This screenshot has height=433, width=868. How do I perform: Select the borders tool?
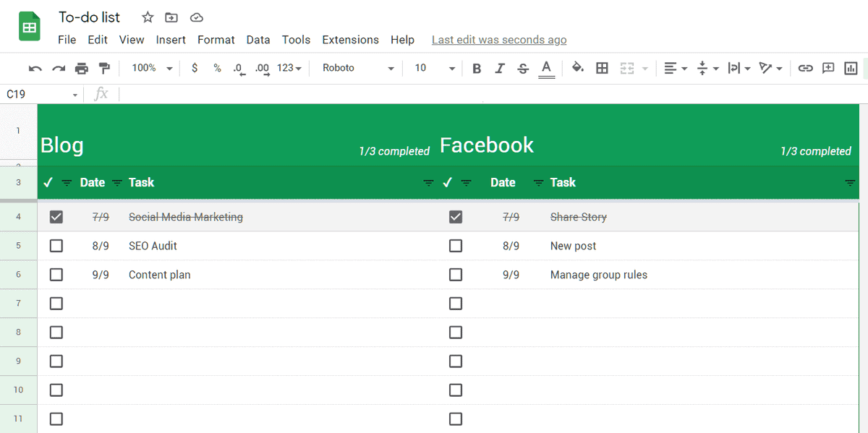coord(603,68)
